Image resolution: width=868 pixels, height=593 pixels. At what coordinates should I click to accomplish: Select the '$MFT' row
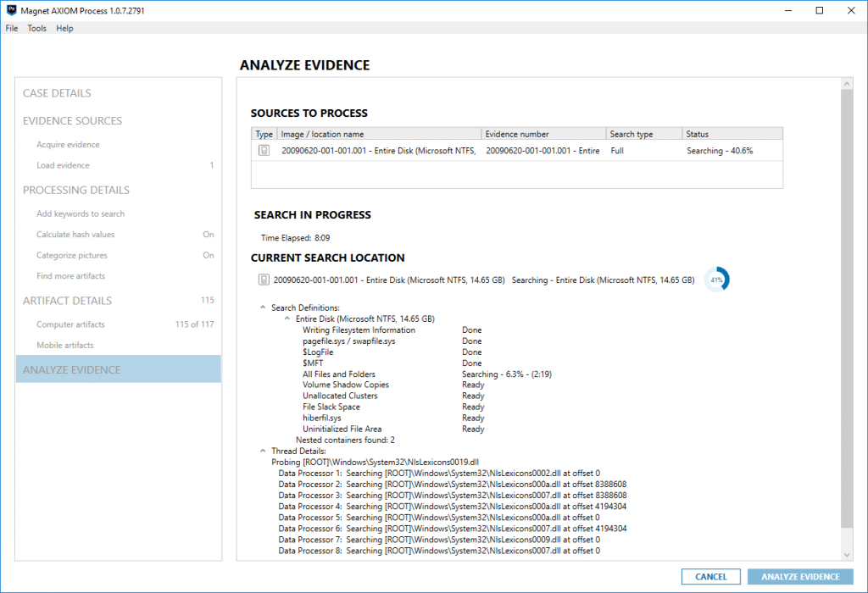click(313, 363)
